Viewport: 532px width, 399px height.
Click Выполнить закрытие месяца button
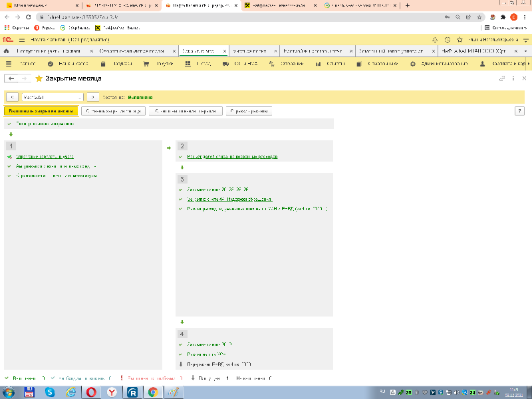[41, 111]
